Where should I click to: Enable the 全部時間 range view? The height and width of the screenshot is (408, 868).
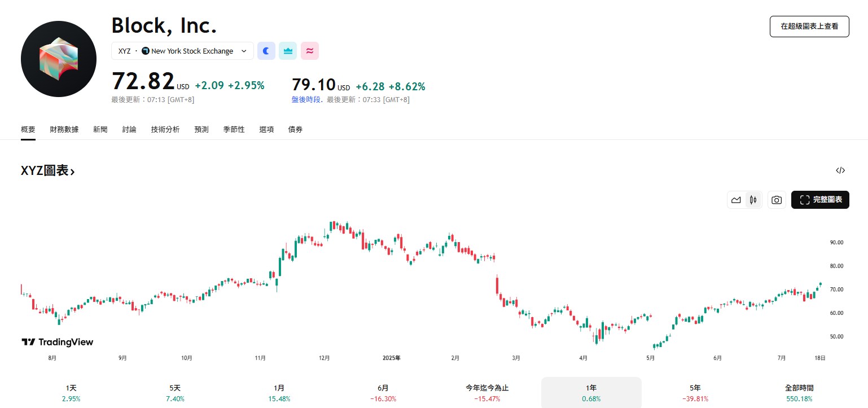800,392
